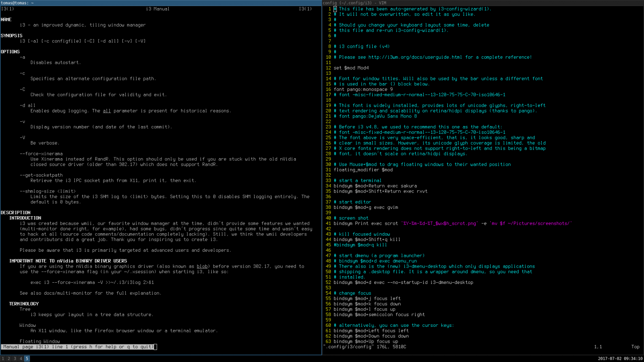
Task: Focus the tomas@tomas terminal title bar
Action: (161, 3)
